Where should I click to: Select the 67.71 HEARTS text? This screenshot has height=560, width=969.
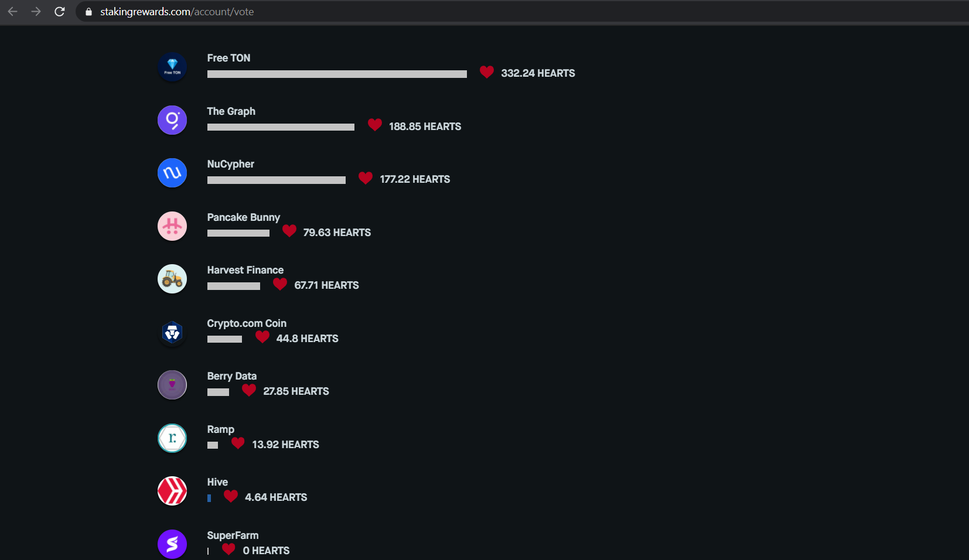tap(326, 285)
